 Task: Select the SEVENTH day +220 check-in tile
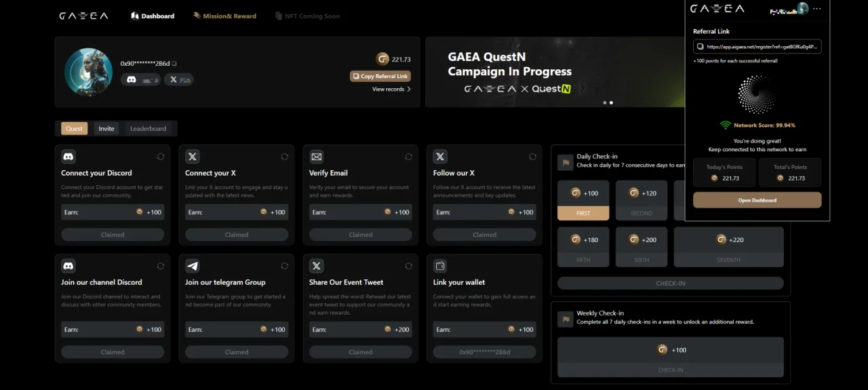729,247
